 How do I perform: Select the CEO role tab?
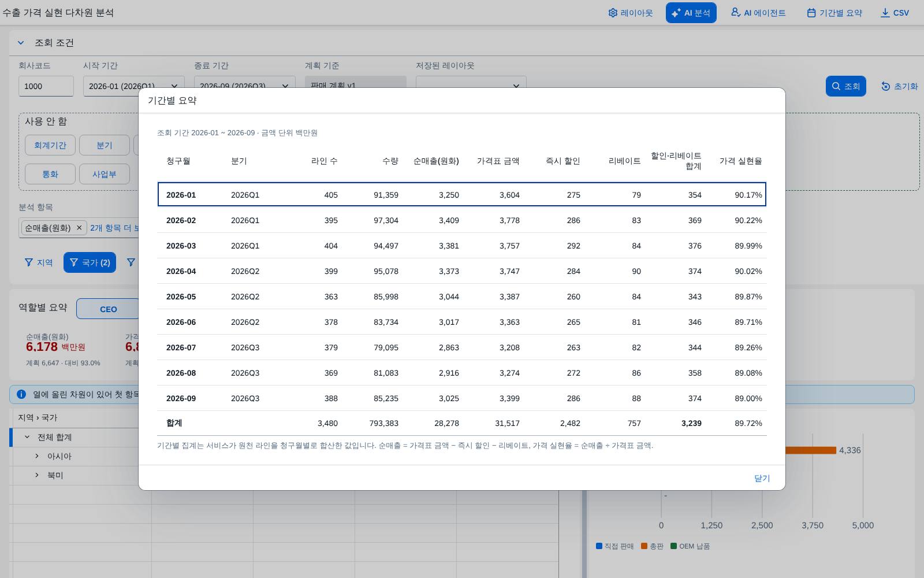click(x=108, y=309)
